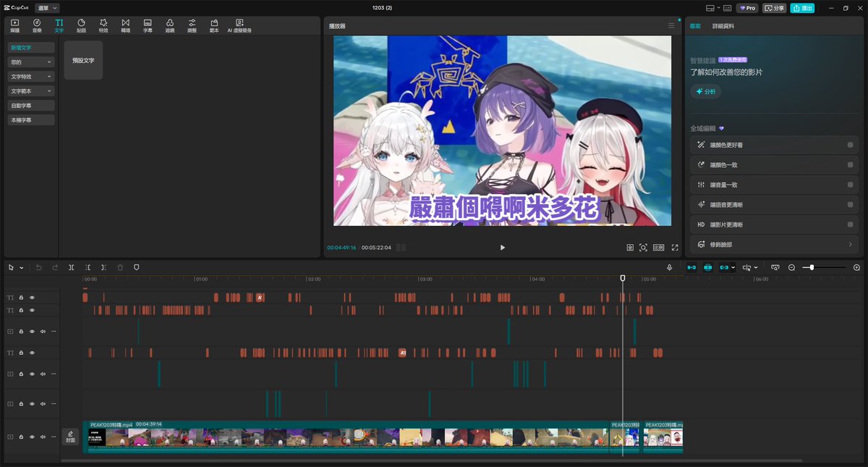Image resolution: width=868 pixels, height=467 pixels.
Task: Click the marker shield icon in timeline toolbar
Action: (136, 267)
